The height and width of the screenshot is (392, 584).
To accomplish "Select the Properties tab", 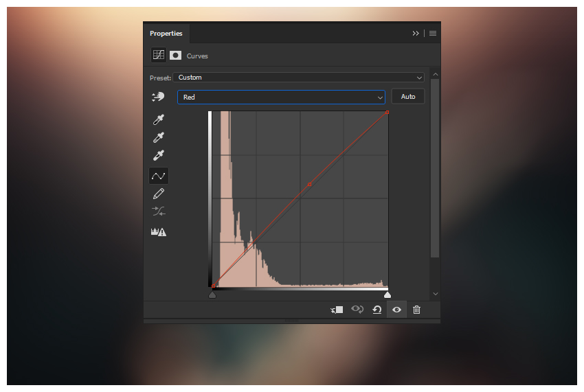I will 166,34.
